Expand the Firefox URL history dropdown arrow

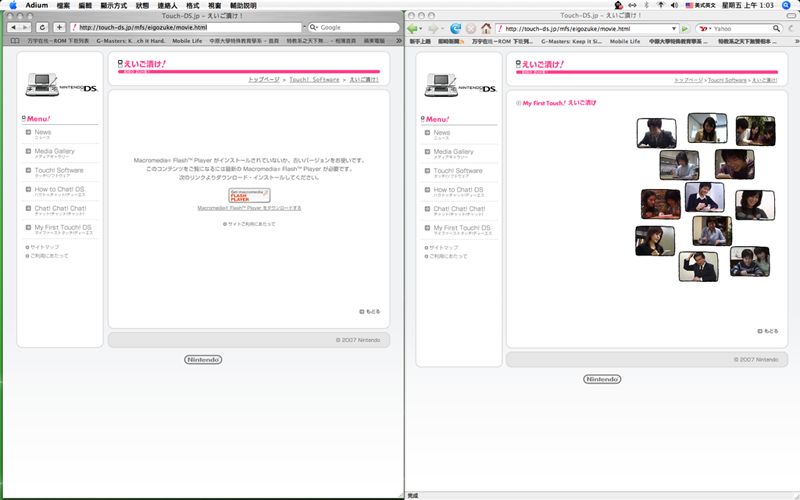point(673,29)
